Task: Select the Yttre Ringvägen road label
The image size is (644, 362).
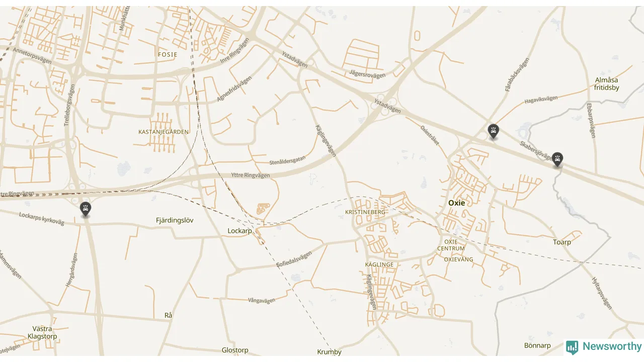Action: (250, 175)
